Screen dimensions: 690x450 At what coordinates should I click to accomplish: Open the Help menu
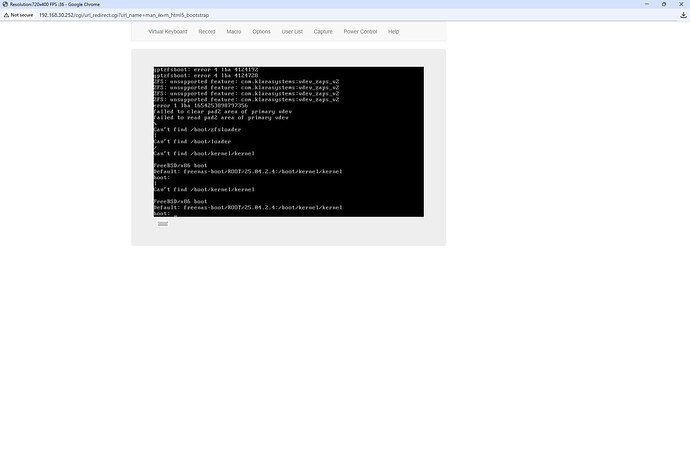click(x=393, y=32)
